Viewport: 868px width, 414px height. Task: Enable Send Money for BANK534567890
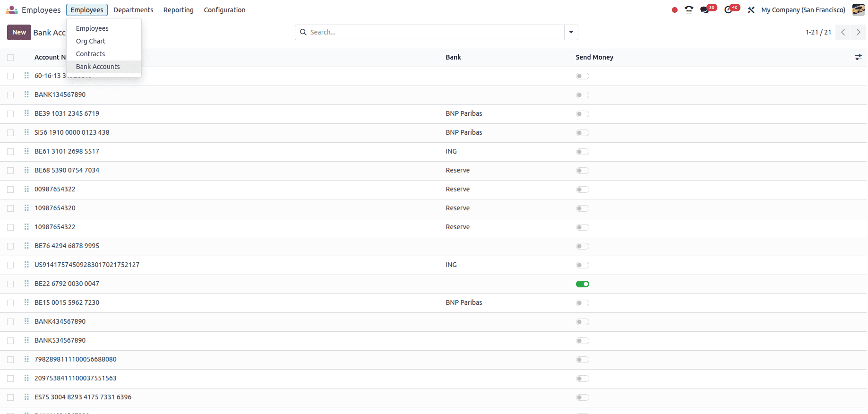583,341
